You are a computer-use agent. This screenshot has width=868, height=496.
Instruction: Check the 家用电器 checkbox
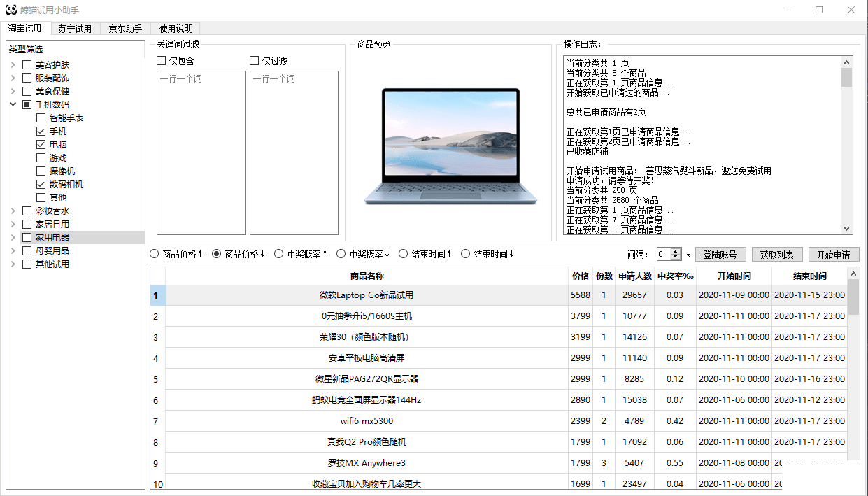(x=27, y=238)
